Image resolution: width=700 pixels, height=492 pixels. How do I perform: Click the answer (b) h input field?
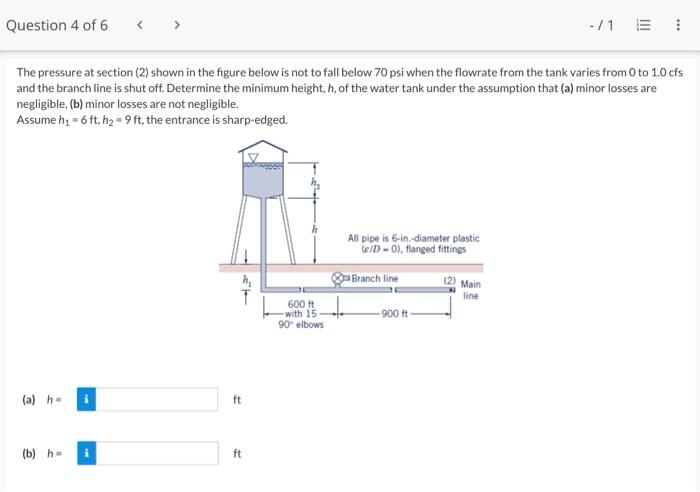[157, 453]
